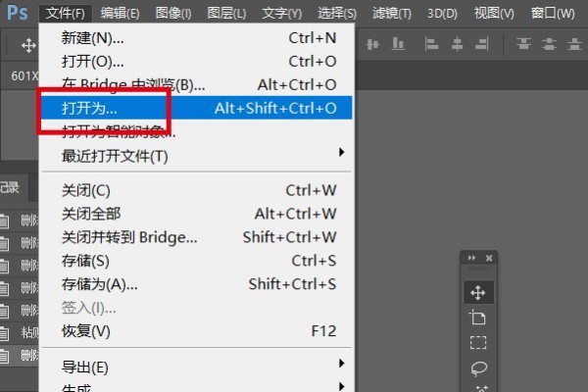Screen dimensions: 588x392
Task: Open the 文件(F) menu
Action: pyautogui.click(x=66, y=14)
